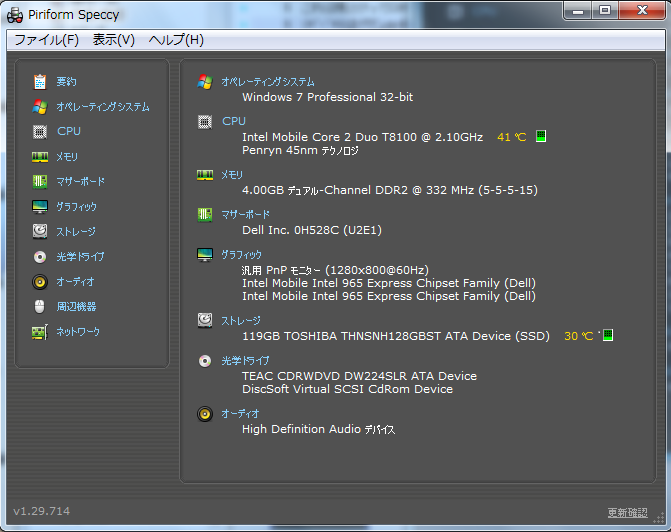Click the 光学ドライブ disc icon in summary panel
Screen dimensions: 671x532
tap(205, 361)
